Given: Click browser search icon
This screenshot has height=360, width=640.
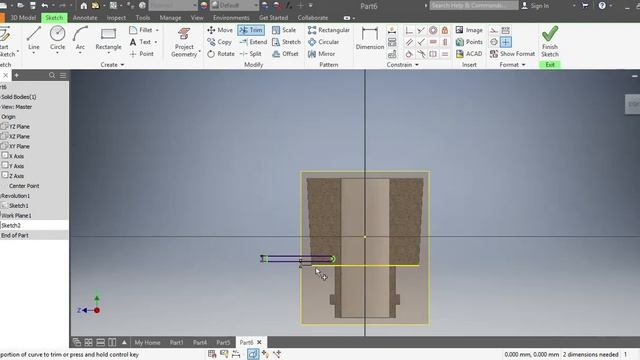Looking at the screenshot, I should (x=52, y=75).
